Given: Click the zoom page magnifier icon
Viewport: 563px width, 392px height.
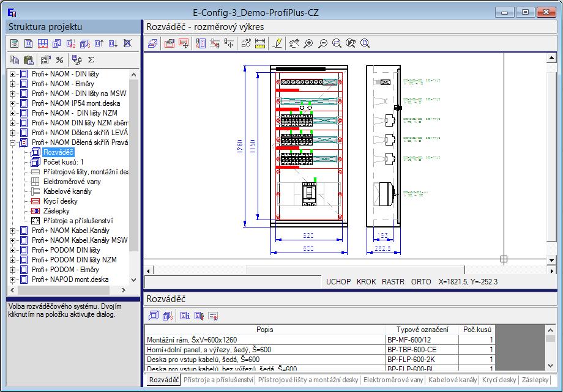Looking at the screenshot, I should [365, 44].
